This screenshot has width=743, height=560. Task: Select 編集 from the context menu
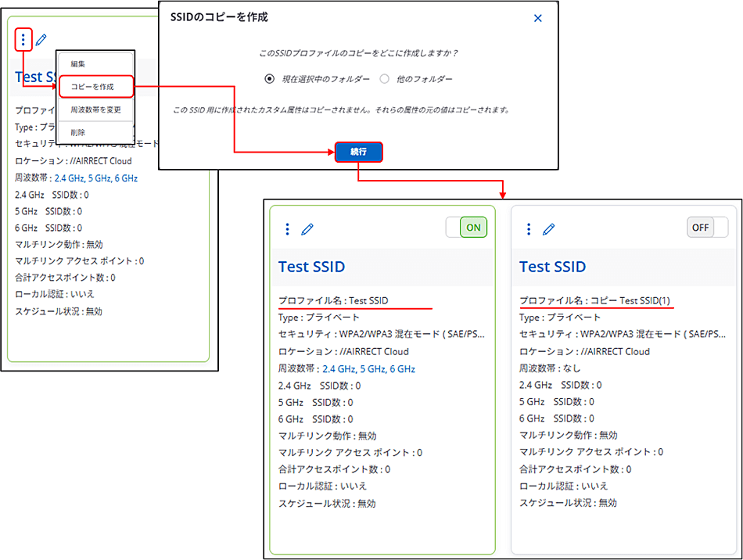(78, 64)
